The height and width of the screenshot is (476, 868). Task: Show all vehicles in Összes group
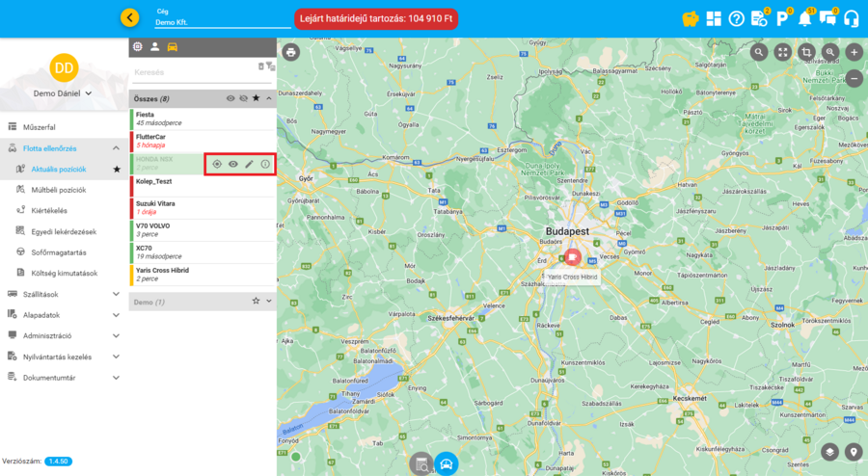pyautogui.click(x=231, y=98)
